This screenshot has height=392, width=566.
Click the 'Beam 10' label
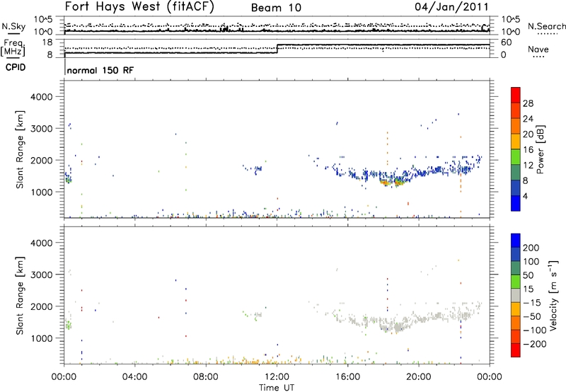(x=276, y=8)
